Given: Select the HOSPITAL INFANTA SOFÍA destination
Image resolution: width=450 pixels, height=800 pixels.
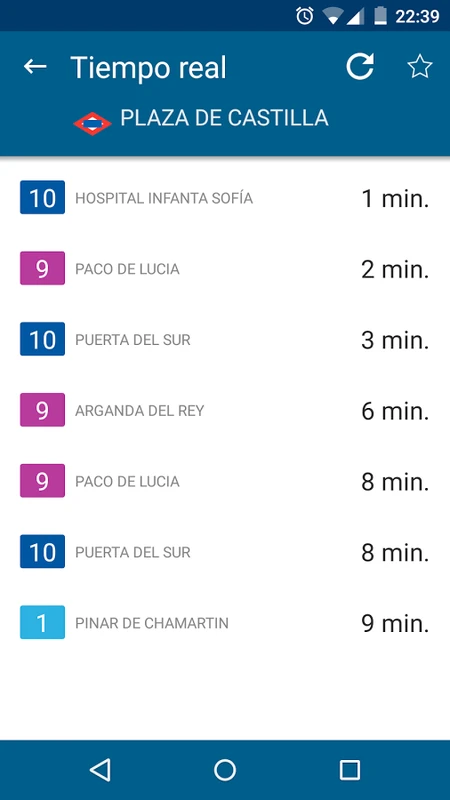Looking at the screenshot, I should (x=164, y=198).
